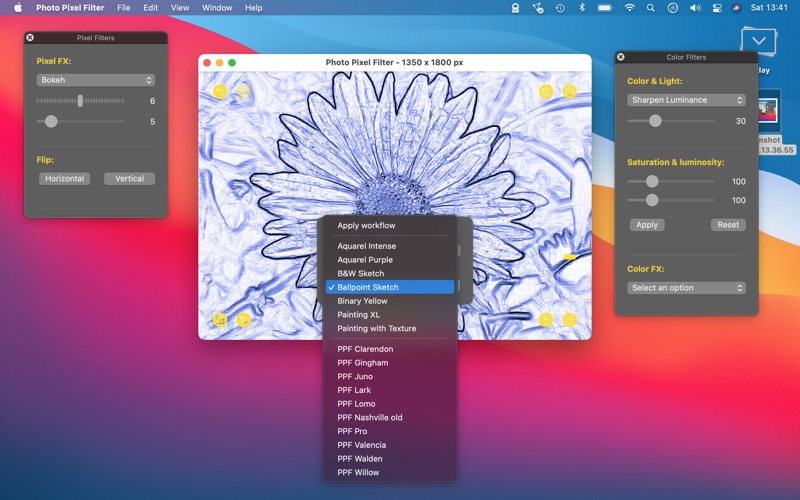800x500 pixels.
Task: Select Binary Yellow workflow
Action: (390, 301)
